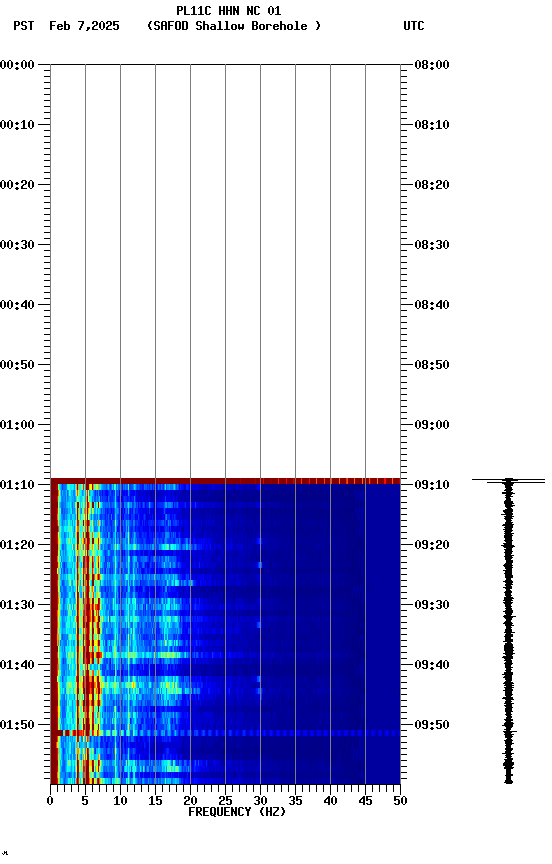Click the 08:10 UTC time label
This screenshot has width=552, height=864.
[432, 125]
